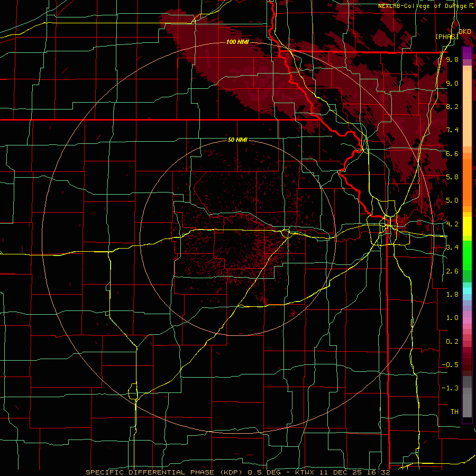Click the TH label on the scale
This screenshot has width=476, height=476.
tap(454, 411)
